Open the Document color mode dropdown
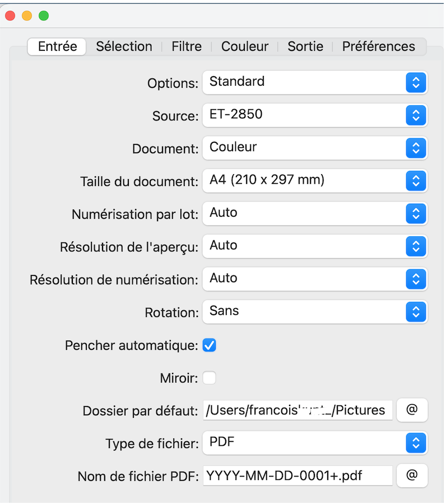 click(314, 148)
